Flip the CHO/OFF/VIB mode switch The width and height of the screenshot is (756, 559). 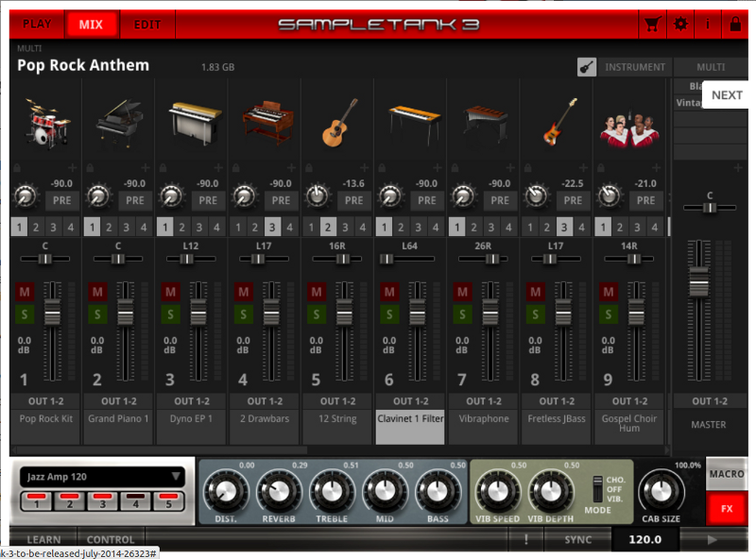coord(597,489)
